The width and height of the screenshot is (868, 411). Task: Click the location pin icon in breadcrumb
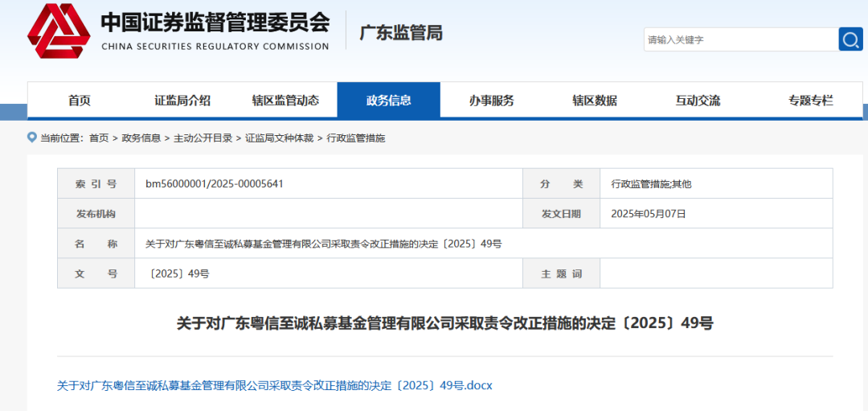32,138
